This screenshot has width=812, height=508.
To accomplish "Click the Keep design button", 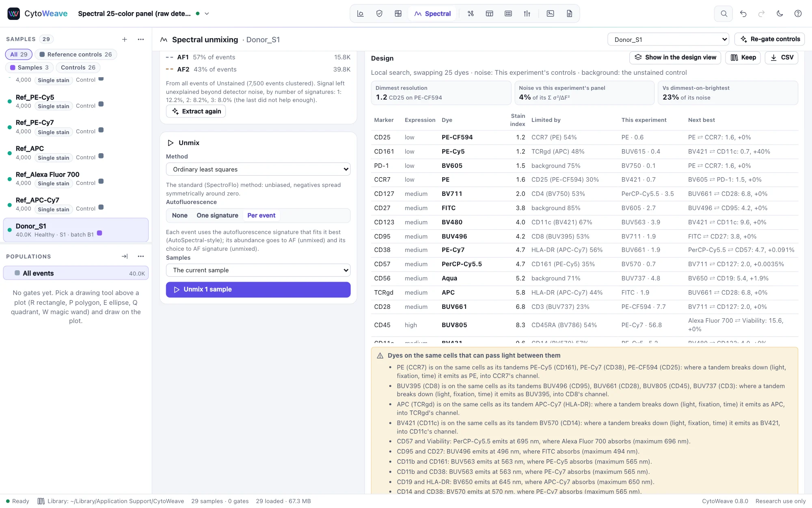I will 743,57.
